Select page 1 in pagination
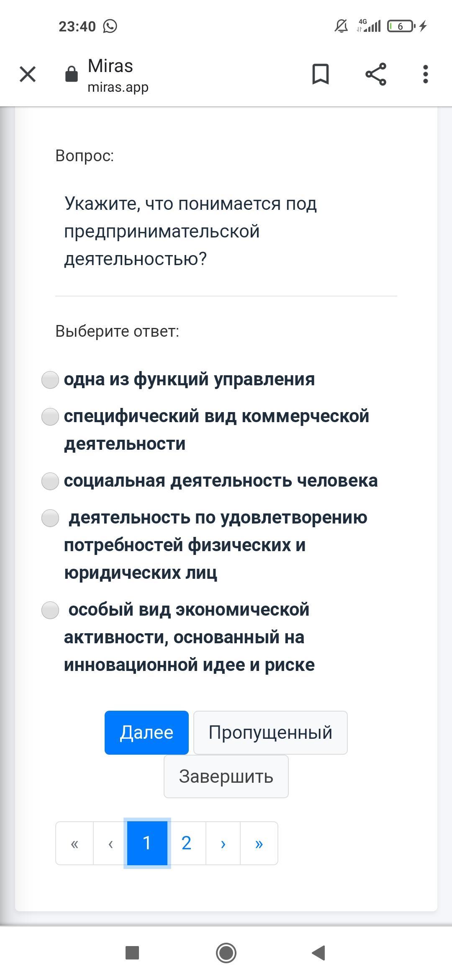The width and height of the screenshot is (452, 980). point(147,843)
